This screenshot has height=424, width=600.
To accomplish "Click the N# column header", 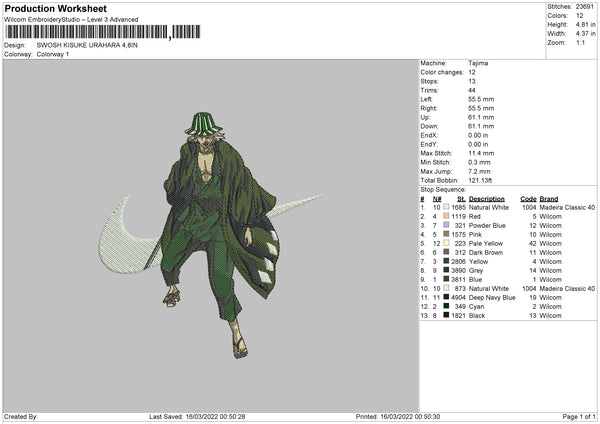I will click(x=437, y=199).
